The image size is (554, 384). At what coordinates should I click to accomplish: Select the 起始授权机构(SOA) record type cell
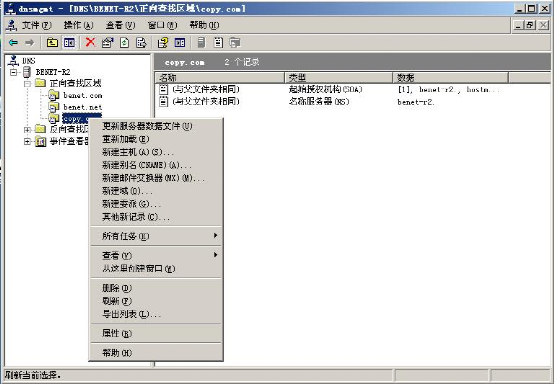pyautogui.click(x=325, y=89)
